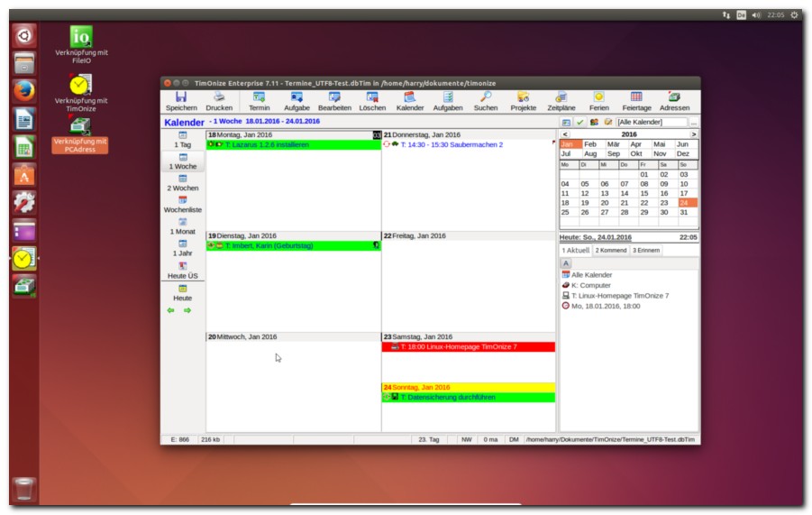
Task: Pick day 31 in the mini calendar
Action: click(684, 213)
